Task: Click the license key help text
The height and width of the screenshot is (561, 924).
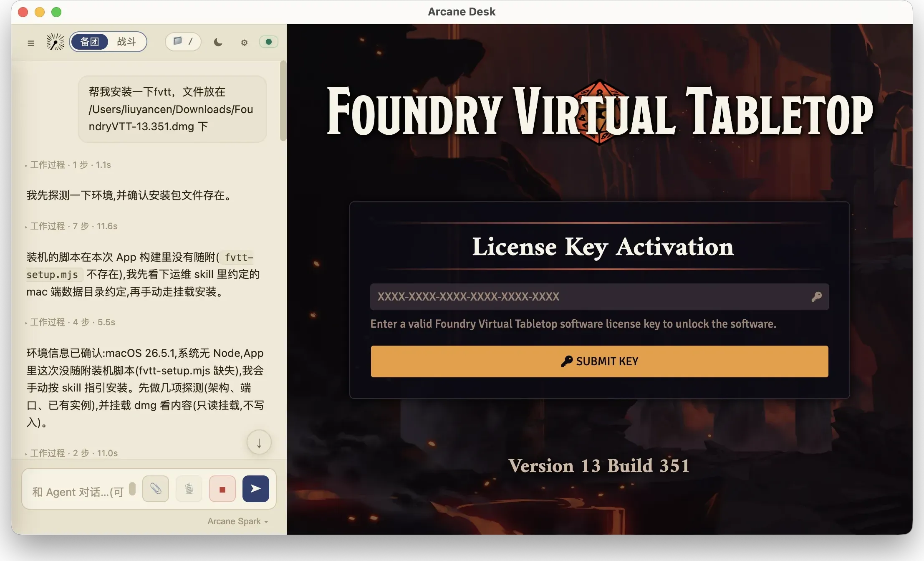Action: (573, 324)
